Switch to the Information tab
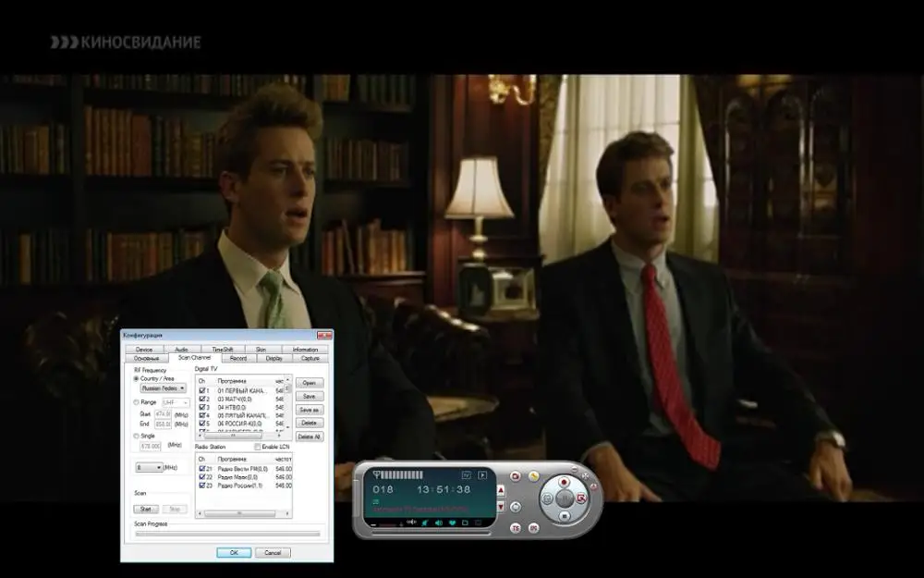Screen dimensions: 924x578 (305, 350)
